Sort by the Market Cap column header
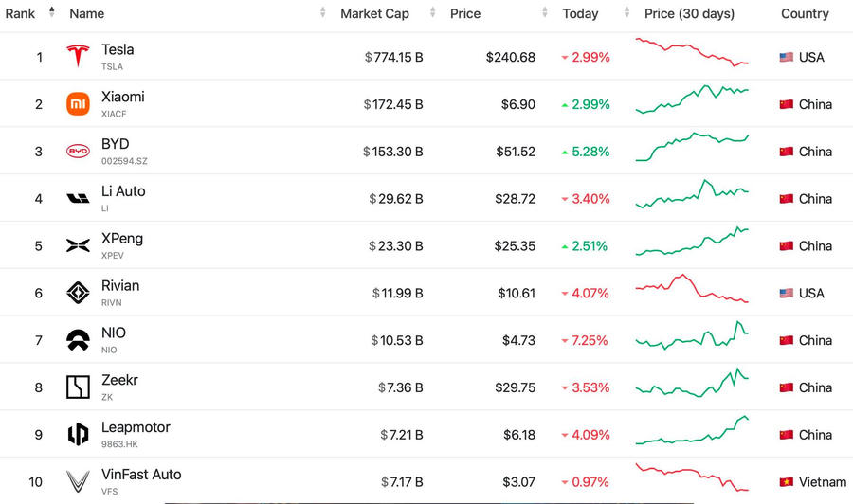 click(374, 14)
